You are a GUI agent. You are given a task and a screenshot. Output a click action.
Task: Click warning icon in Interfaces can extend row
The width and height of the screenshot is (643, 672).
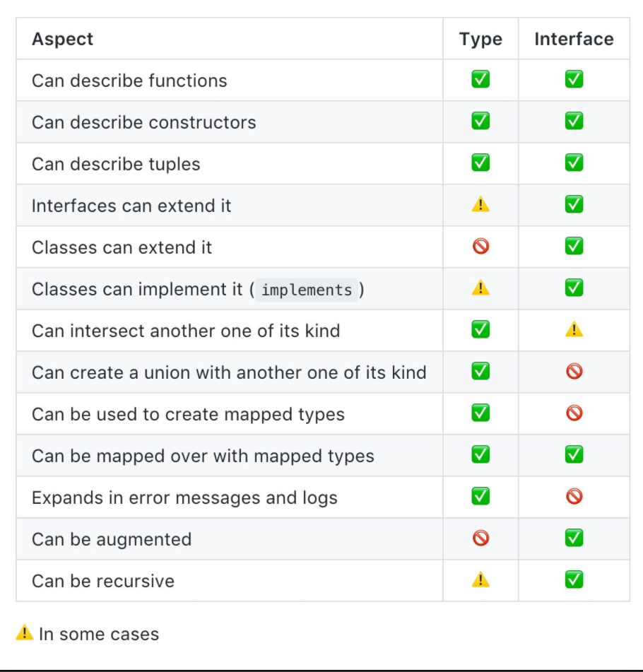pos(480,205)
